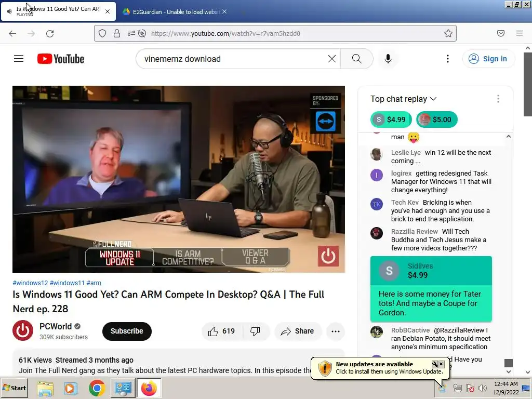Select the $5.00 Super Chat chip
Image resolution: width=532 pixels, height=399 pixels.
pyautogui.click(x=436, y=119)
